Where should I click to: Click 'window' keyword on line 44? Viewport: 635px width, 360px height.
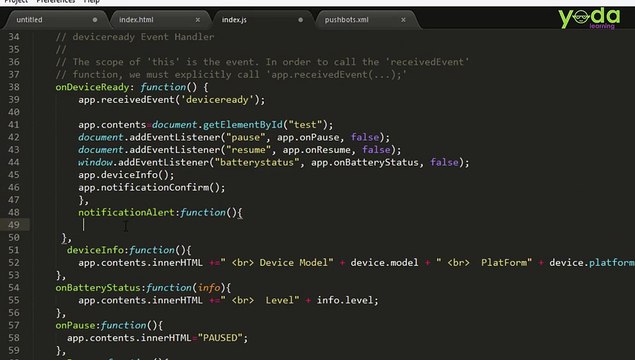(x=95, y=162)
